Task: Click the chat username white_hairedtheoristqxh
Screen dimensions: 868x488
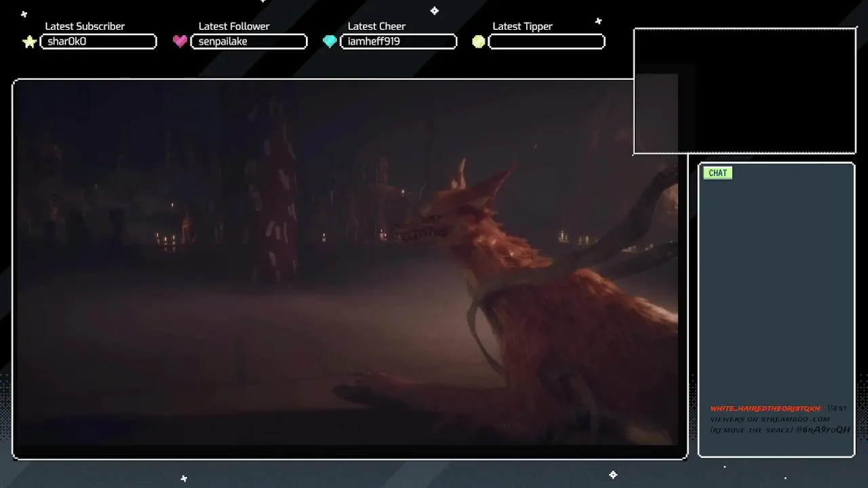Action: (x=766, y=409)
